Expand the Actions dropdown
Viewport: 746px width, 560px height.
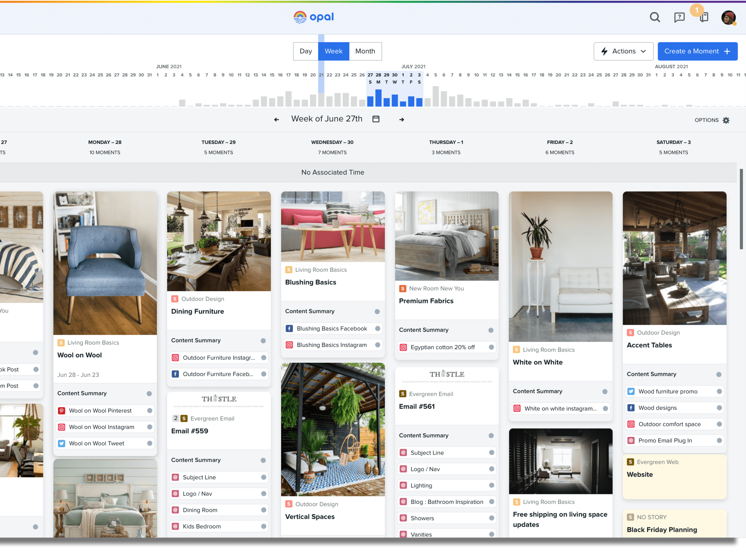[x=623, y=51]
